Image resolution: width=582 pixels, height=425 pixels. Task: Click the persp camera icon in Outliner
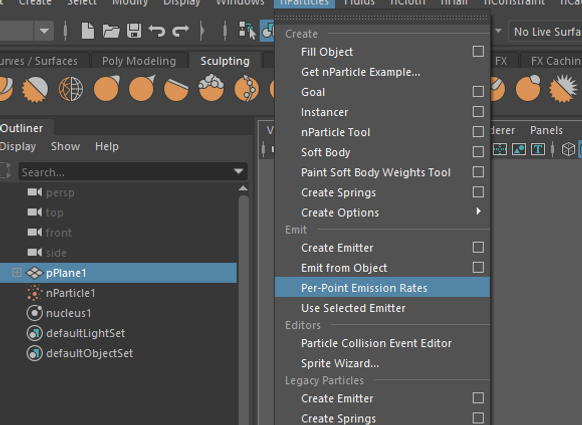pyautogui.click(x=35, y=192)
